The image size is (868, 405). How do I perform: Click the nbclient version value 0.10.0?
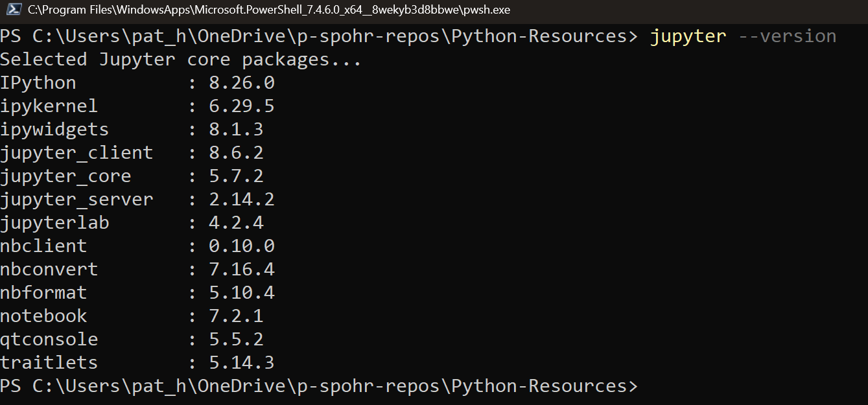(242, 246)
